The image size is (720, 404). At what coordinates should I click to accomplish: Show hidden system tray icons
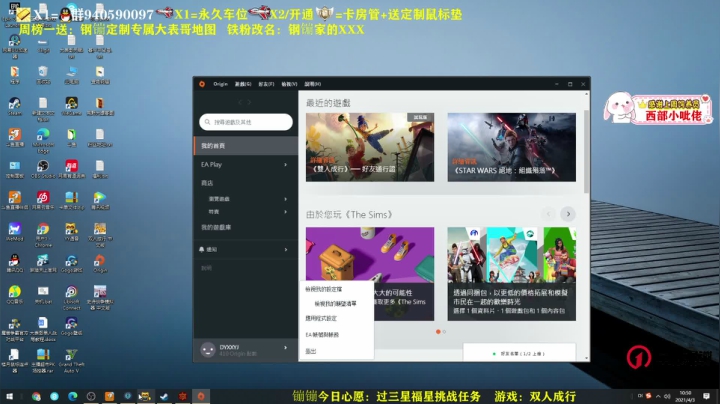coord(658,396)
